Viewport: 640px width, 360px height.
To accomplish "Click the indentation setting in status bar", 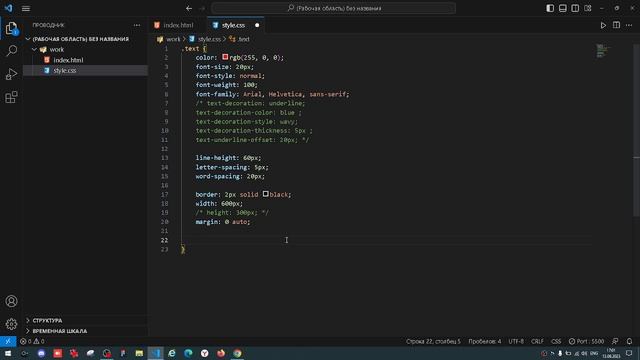I will click(x=484, y=341).
